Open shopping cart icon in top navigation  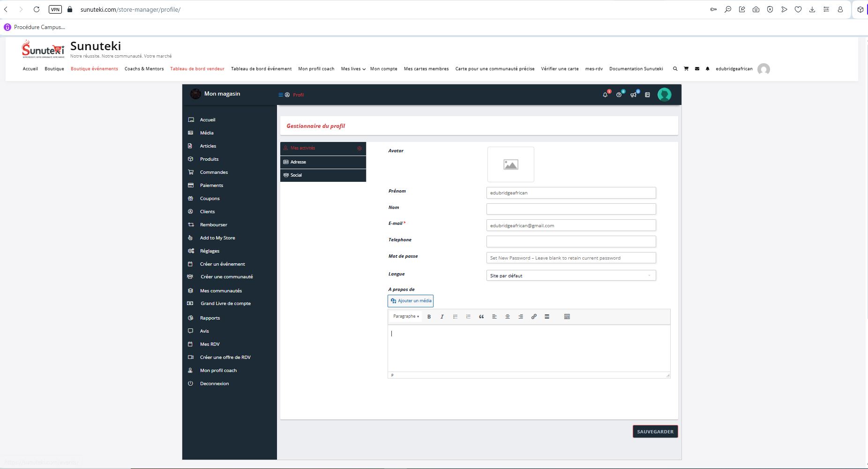pos(686,69)
